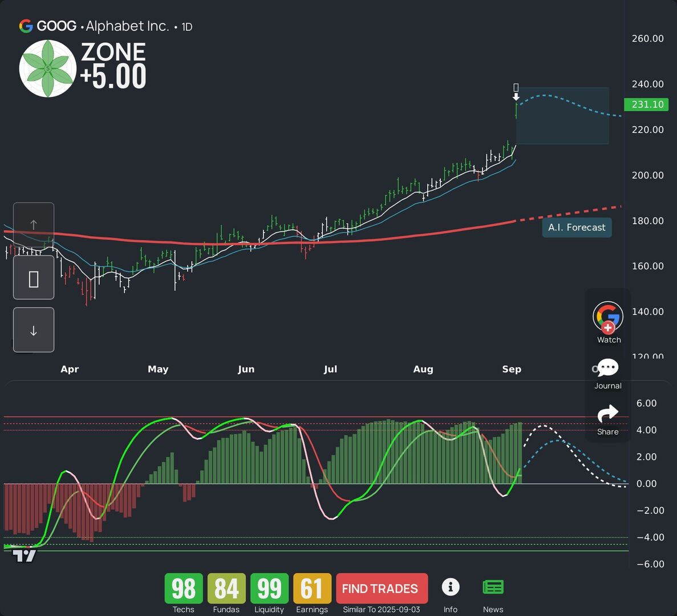The image size is (677, 616).
Task: Click the white down-arrow marker above latest candle
Action: (516, 97)
